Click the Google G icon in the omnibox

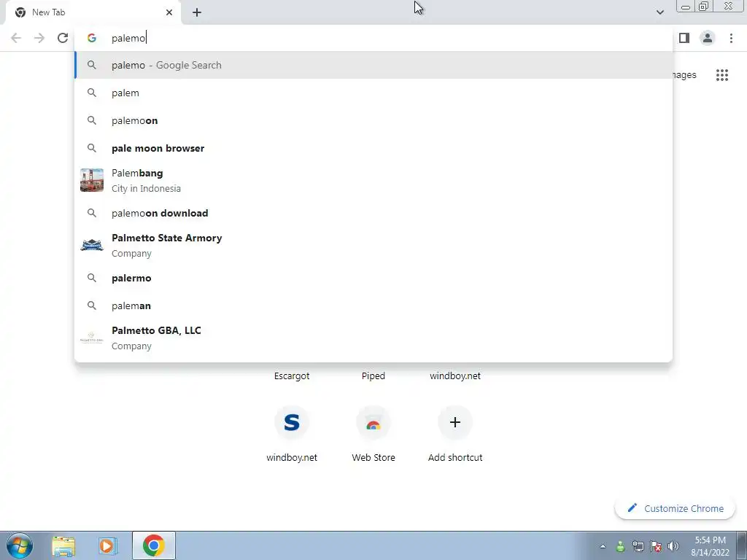pyautogui.click(x=92, y=38)
